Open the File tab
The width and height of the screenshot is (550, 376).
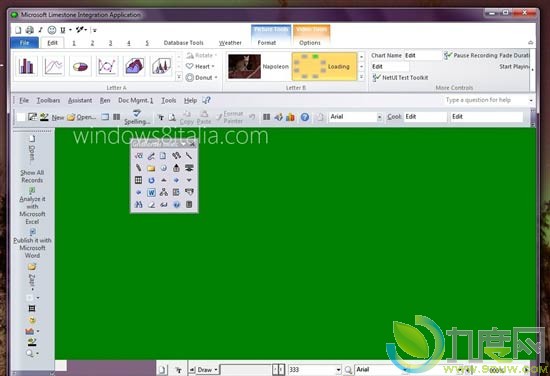click(25, 43)
